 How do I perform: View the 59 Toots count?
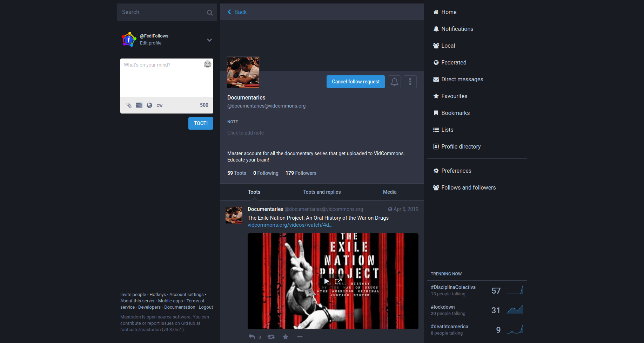point(237,173)
